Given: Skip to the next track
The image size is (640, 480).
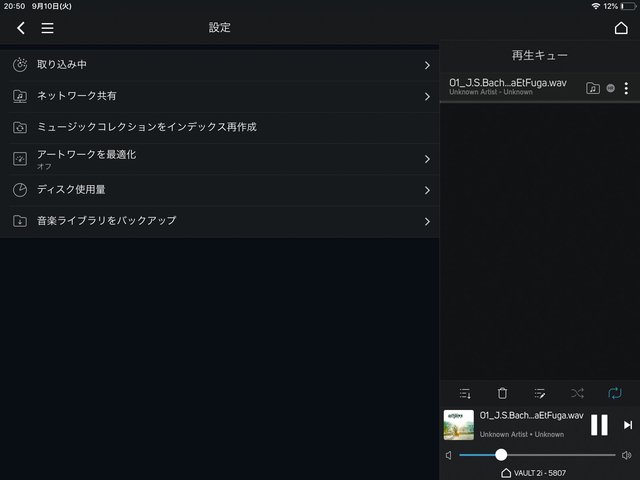Looking at the screenshot, I should 628,425.
